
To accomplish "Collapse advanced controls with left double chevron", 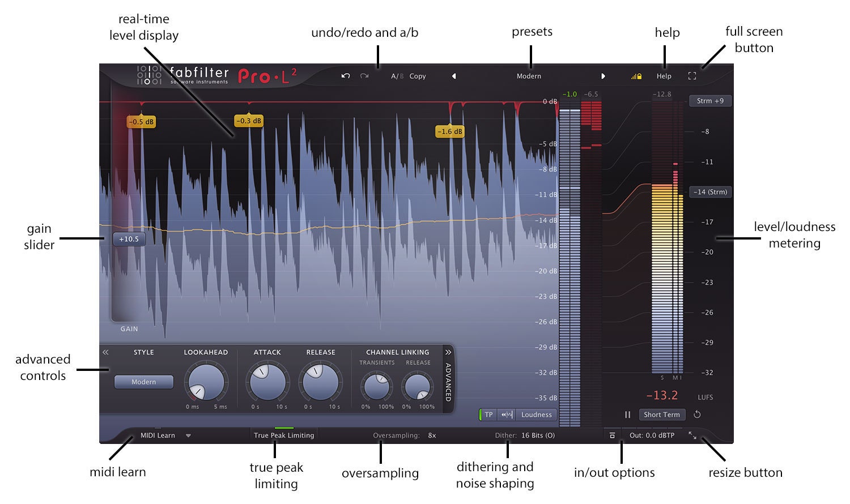I will pyautogui.click(x=105, y=352).
